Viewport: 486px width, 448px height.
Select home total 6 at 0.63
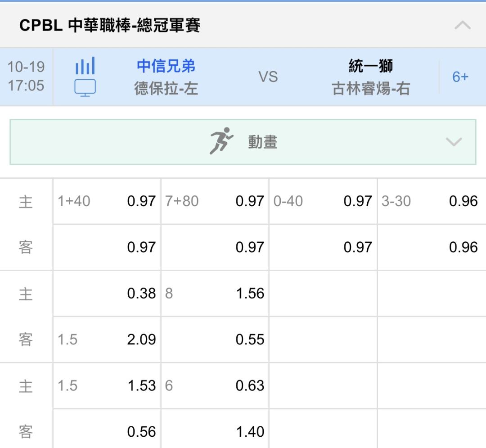215,386
